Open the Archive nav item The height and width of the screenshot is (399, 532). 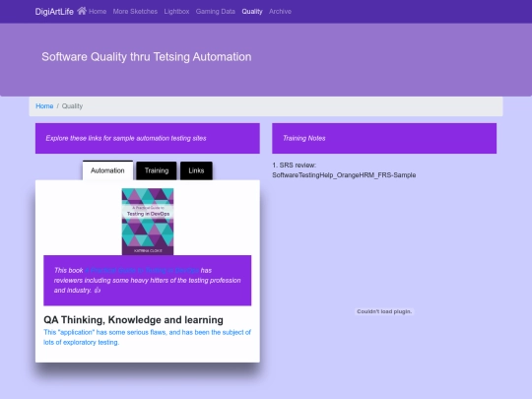(x=280, y=12)
